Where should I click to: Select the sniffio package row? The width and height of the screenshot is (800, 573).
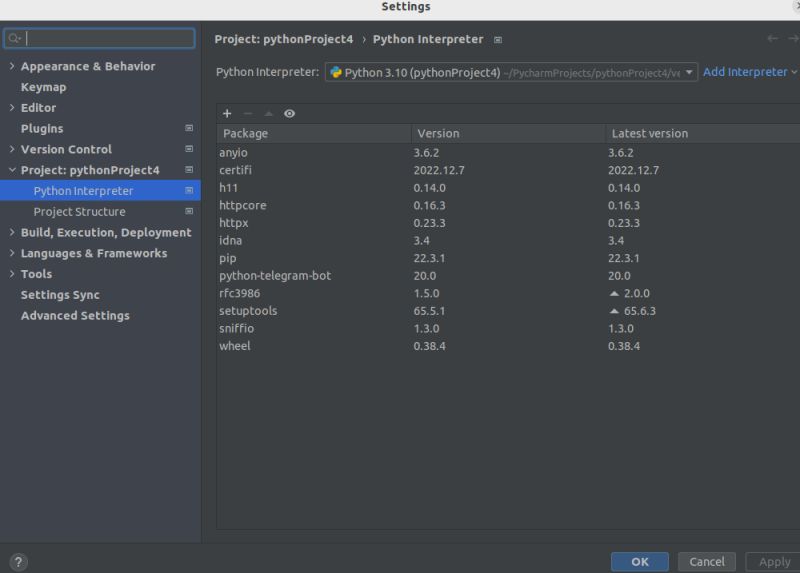(x=508, y=329)
